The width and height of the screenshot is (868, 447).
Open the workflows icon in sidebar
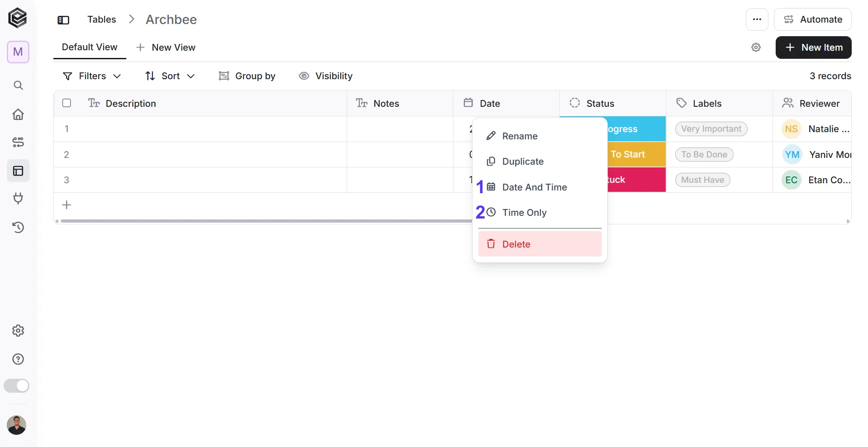18,142
